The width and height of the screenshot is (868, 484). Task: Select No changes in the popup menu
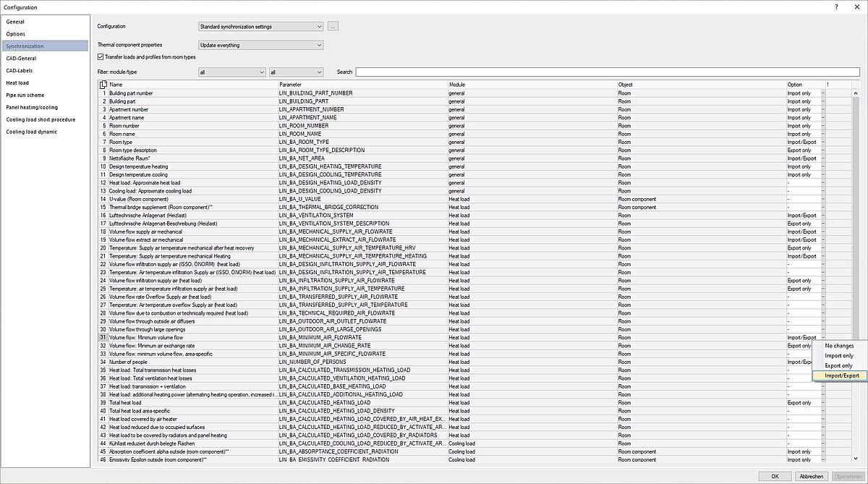839,346
